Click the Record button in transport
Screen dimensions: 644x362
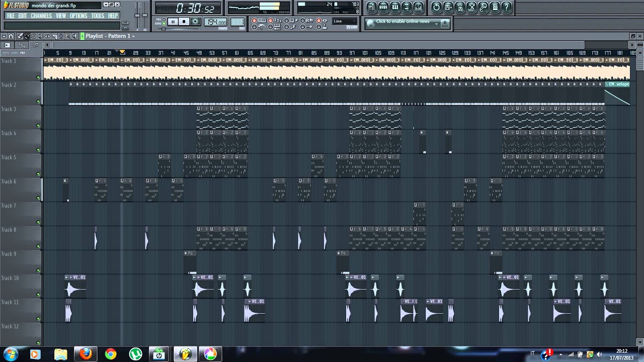pyautogui.click(x=195, y=22)
